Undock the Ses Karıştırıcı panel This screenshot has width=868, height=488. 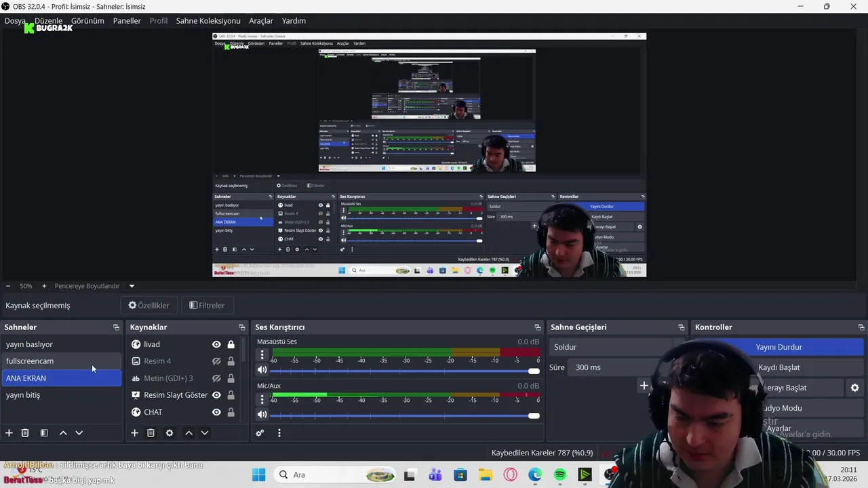click(x=538, y=327)
